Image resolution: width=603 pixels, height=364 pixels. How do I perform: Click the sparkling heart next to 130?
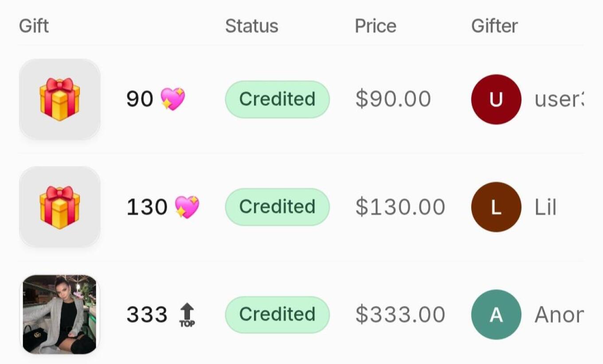[187, 207]
